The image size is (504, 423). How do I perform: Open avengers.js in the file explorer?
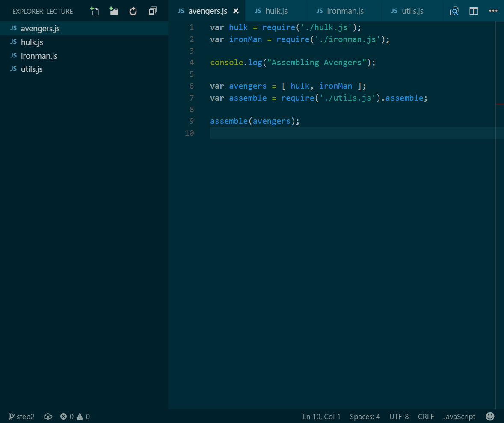pos(84,28)
